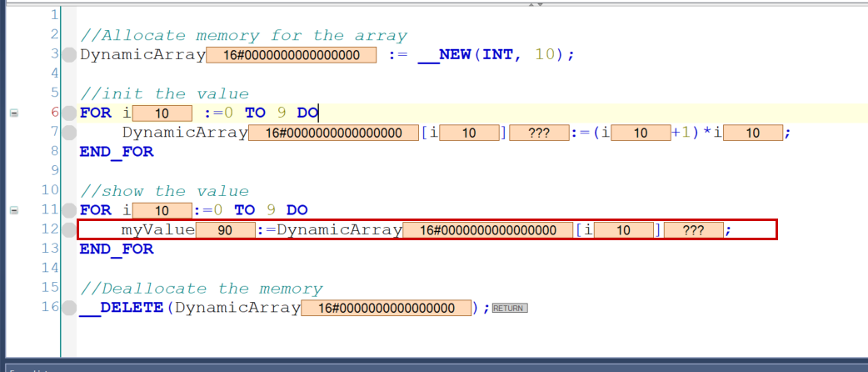Click the __DELETE keyword on line 16
This screenshot has height=372, width=868.
click(x=122, y=308)
